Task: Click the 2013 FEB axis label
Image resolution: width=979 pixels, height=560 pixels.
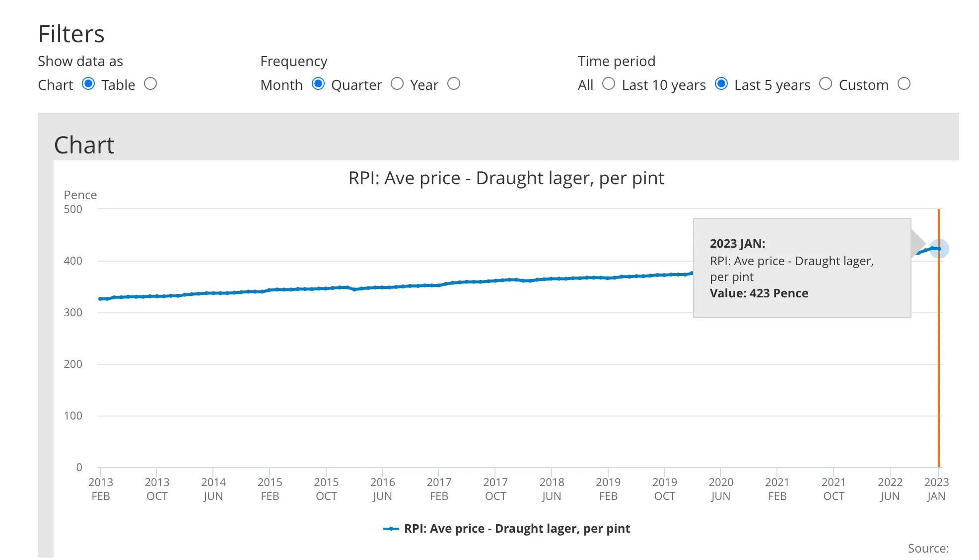Action: (101, 489)
